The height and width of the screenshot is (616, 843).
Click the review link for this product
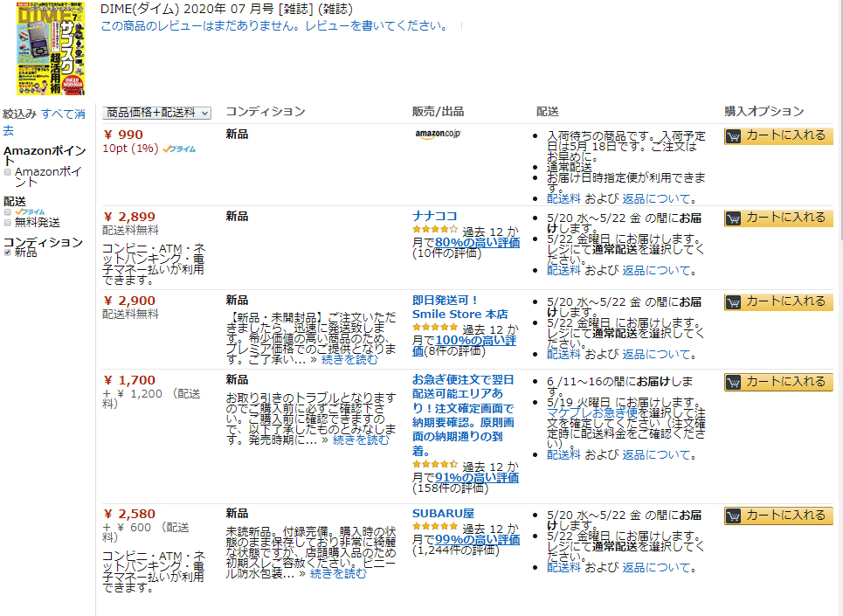(274, 26)
